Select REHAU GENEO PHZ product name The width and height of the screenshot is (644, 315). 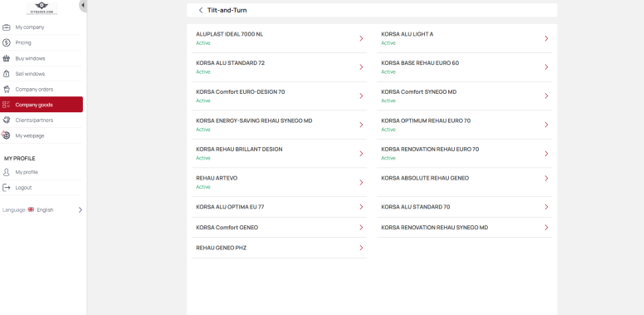point(222,248)
